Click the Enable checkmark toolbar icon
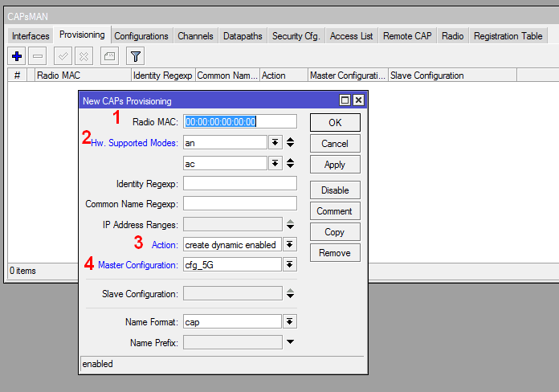 (x=63, y=55)
